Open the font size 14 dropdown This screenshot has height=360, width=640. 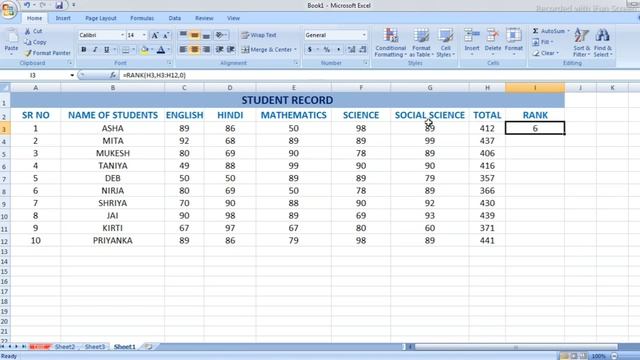(x=144, y=36)
